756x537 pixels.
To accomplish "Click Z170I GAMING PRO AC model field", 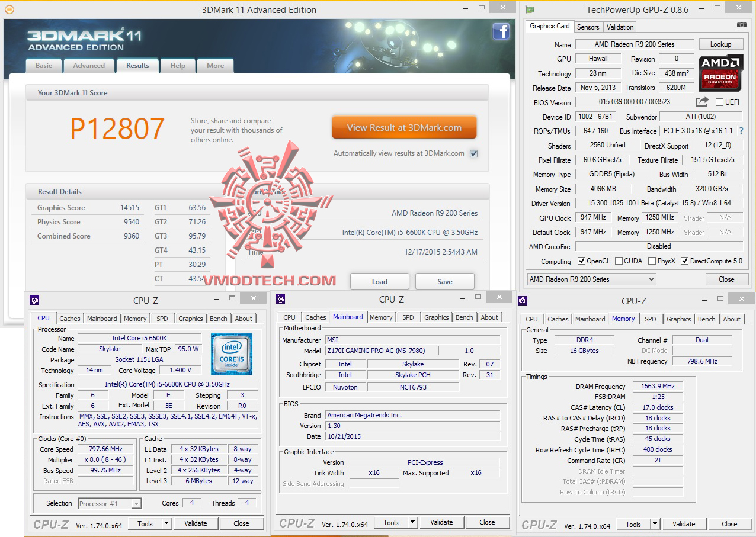I will (x=380, y=351).
